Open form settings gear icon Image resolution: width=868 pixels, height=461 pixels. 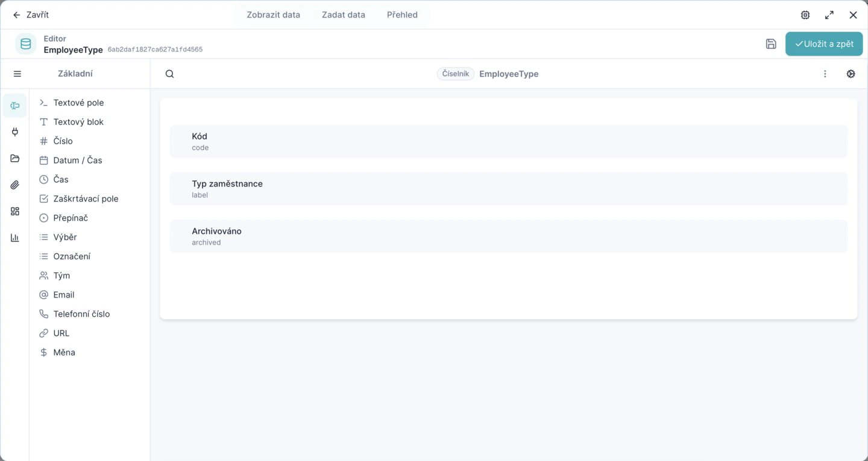(x=851, y=74)
